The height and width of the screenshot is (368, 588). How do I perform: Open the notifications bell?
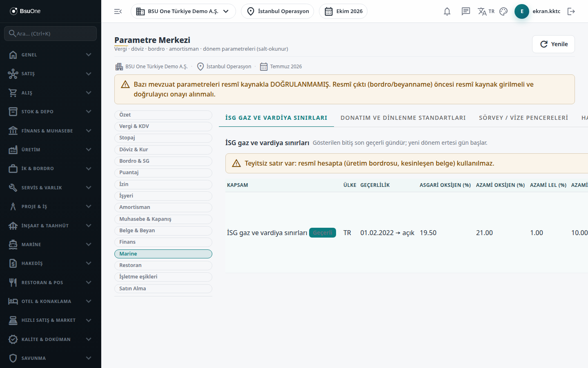(x=447, y=11)
